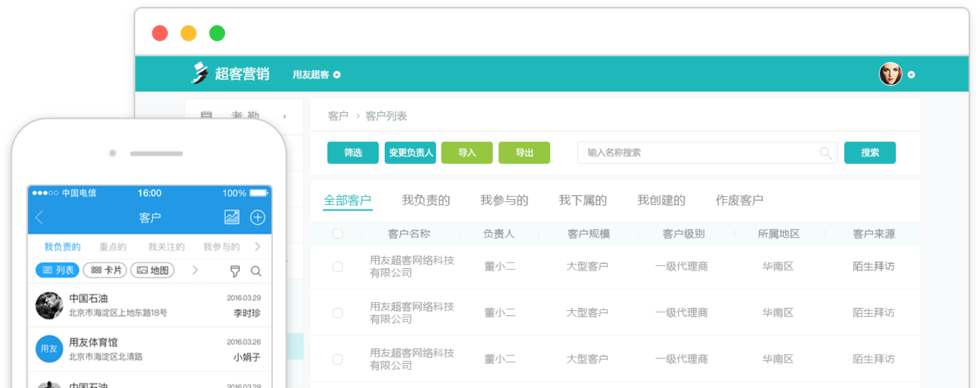Tap the back arrow in phone header

coord(39,217)
